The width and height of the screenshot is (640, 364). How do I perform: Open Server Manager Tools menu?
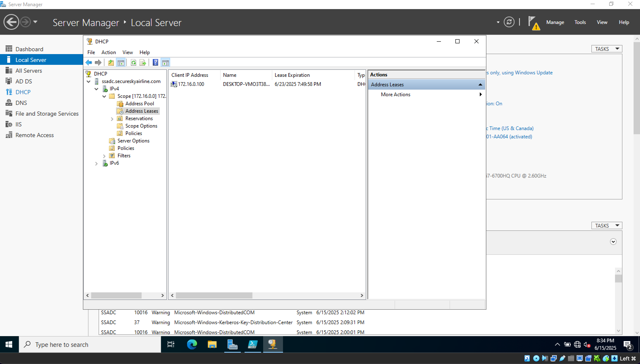coord(580,22)
